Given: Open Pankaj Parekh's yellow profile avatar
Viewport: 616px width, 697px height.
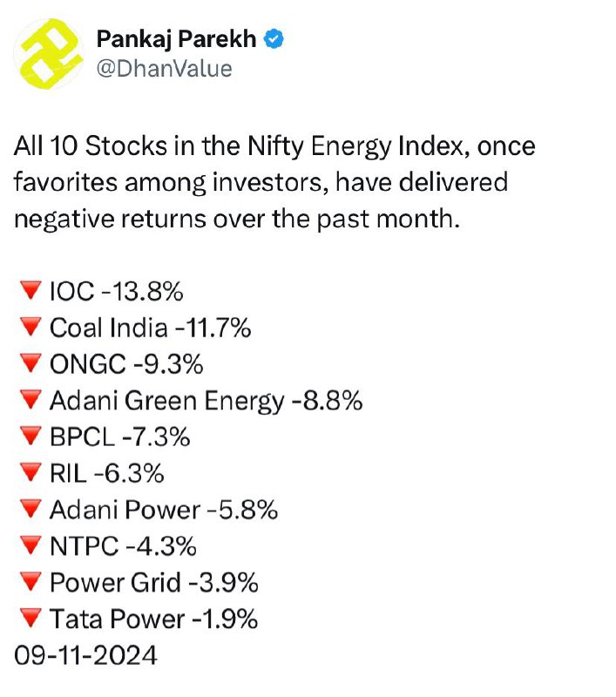Looking at the screenshot, I should tap(49, 53).
